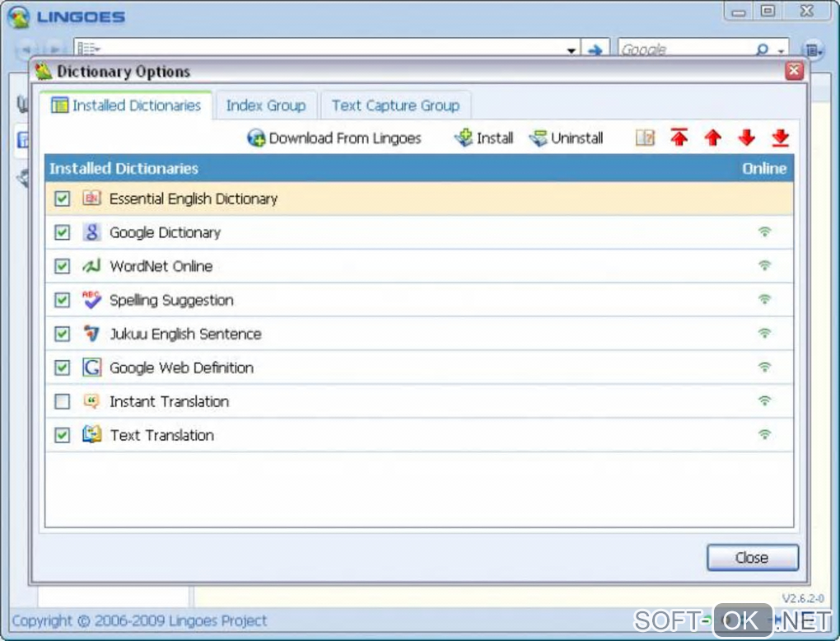Uncheck Jukuu English Sentence checkbox

click(x=62, y=334)
